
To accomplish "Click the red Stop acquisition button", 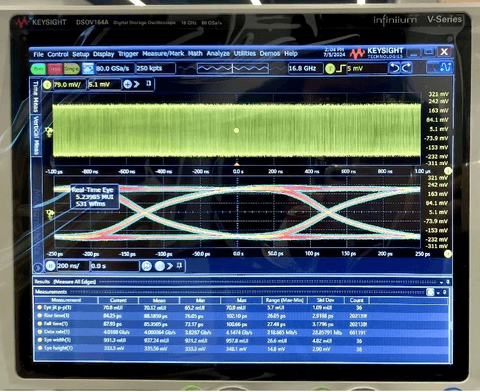I will coord(55,69).
